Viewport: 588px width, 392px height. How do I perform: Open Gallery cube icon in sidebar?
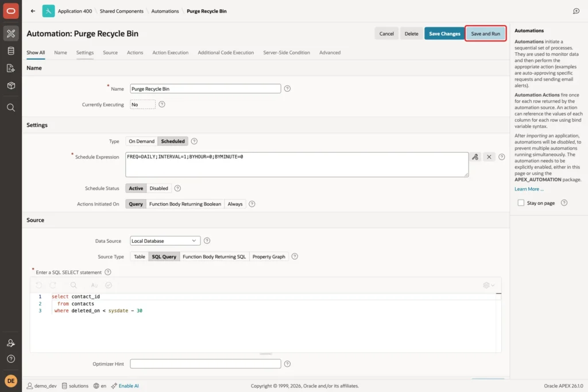coord(11,86)
